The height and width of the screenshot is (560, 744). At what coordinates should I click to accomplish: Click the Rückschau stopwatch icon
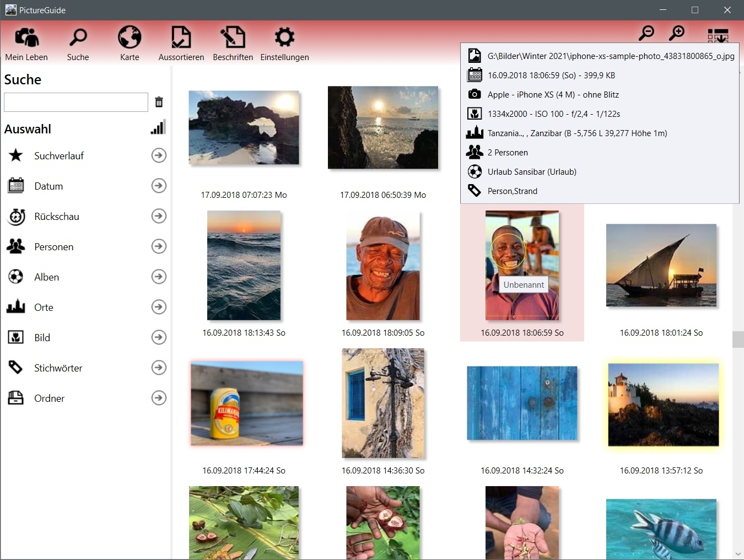click(x=16, y=216)
